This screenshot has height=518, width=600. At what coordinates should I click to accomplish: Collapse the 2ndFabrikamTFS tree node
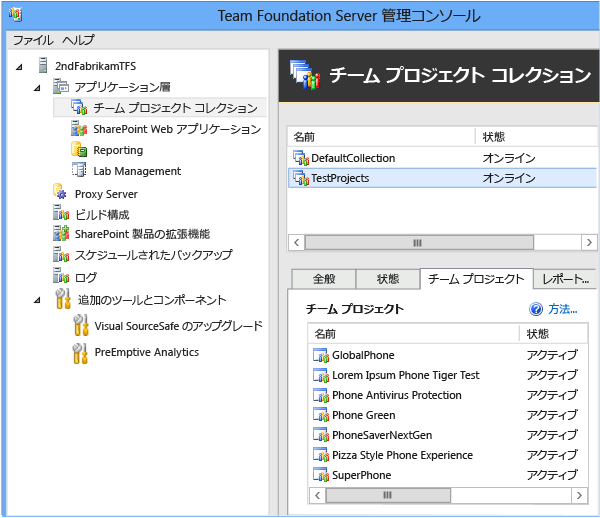pos(19,67)
